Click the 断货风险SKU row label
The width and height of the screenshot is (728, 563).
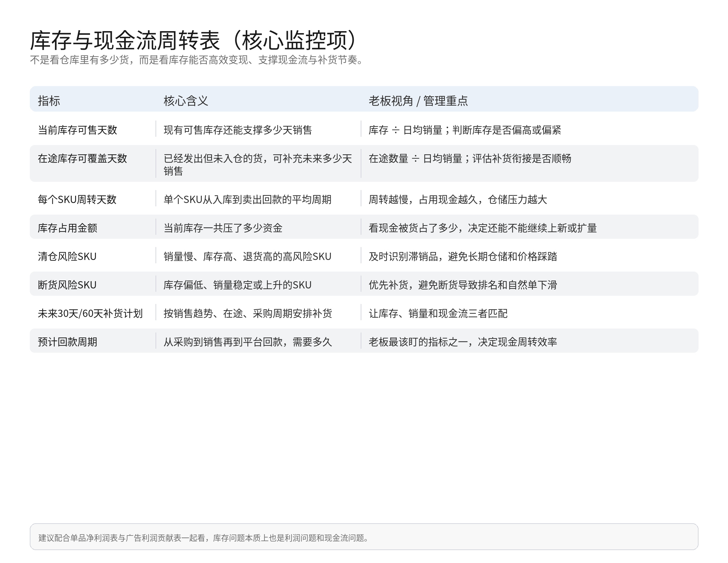tap(67, 285)
